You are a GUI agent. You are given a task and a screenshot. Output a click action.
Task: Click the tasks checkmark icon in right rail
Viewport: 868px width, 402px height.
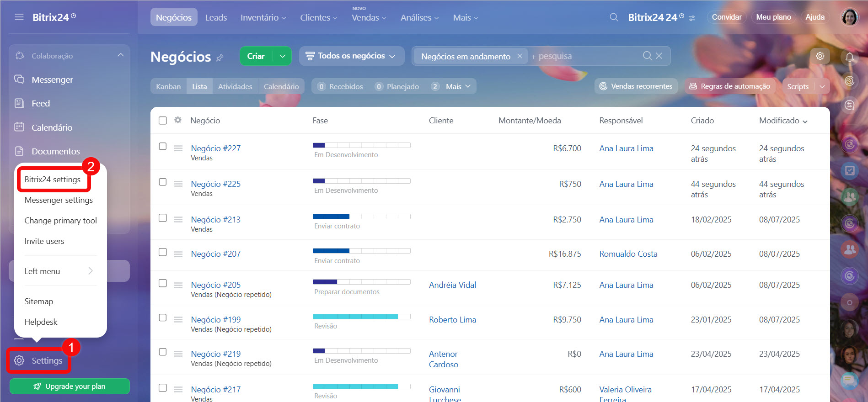point(850,170)
